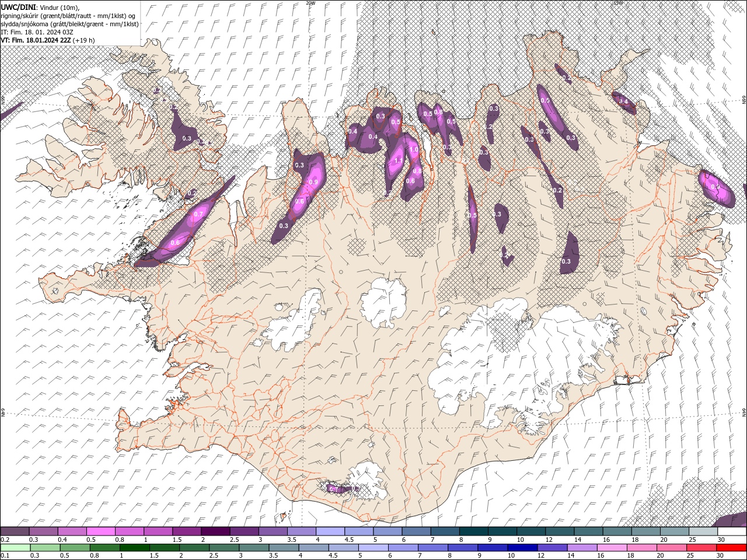The image size is (747, 560).
Task: Click the 1.1 precipitation value on the map
Action: pos(400,160)
